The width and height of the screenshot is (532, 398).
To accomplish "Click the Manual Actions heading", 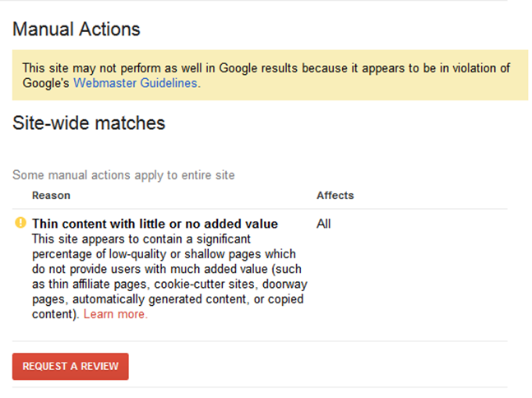I will 76,30.
